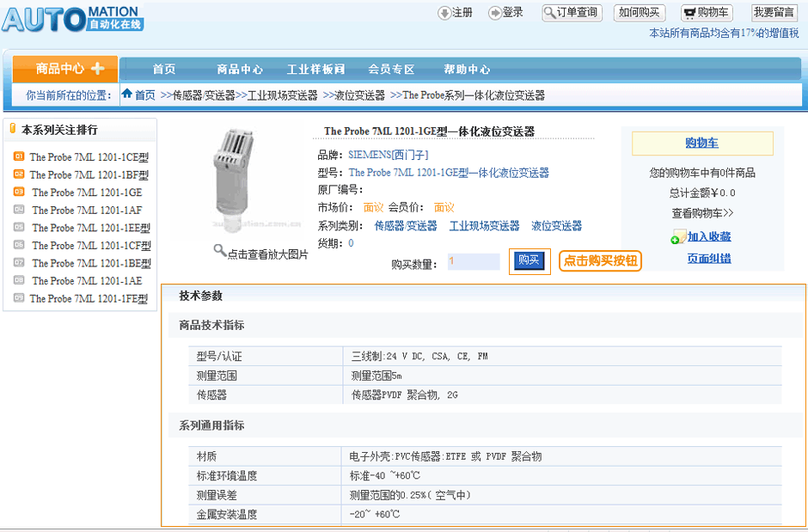Image resolution: width=808 pixels, height=532 pixels.
Task: Open 会员专区 in the navigation bar
Action: pos(391,69)
